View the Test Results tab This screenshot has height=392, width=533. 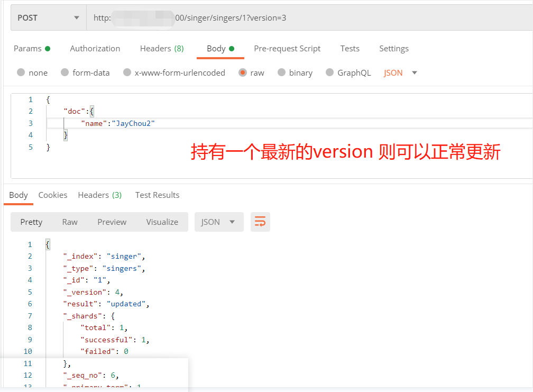coord(157,195)
